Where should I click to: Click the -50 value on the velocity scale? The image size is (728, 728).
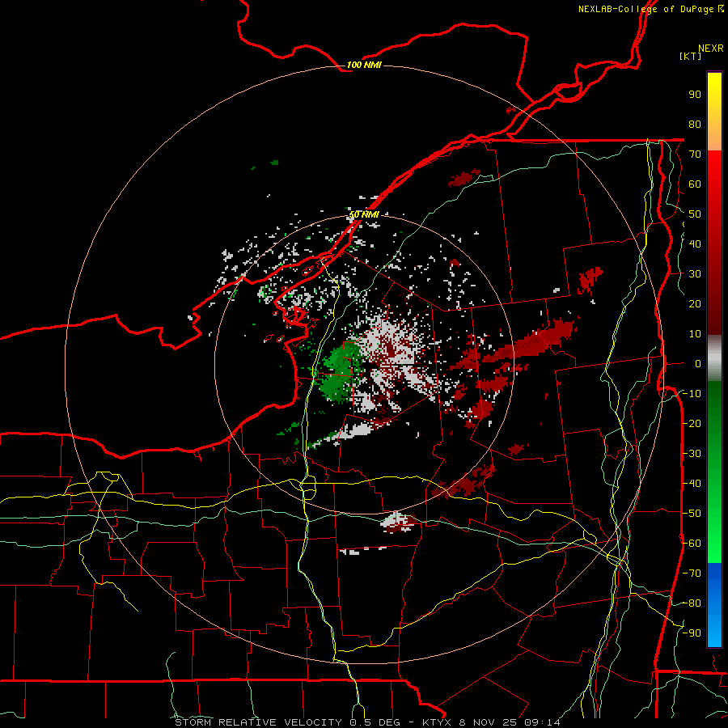point(692,514)
